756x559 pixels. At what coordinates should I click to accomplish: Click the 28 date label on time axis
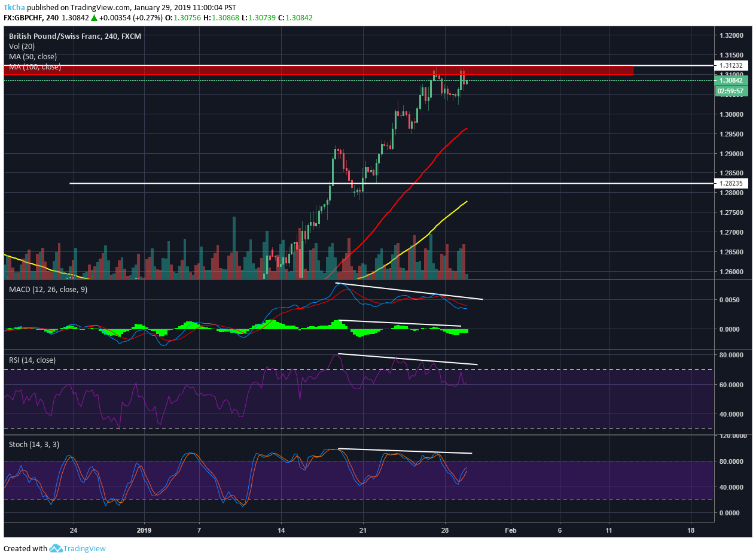(x=444, y=530)
